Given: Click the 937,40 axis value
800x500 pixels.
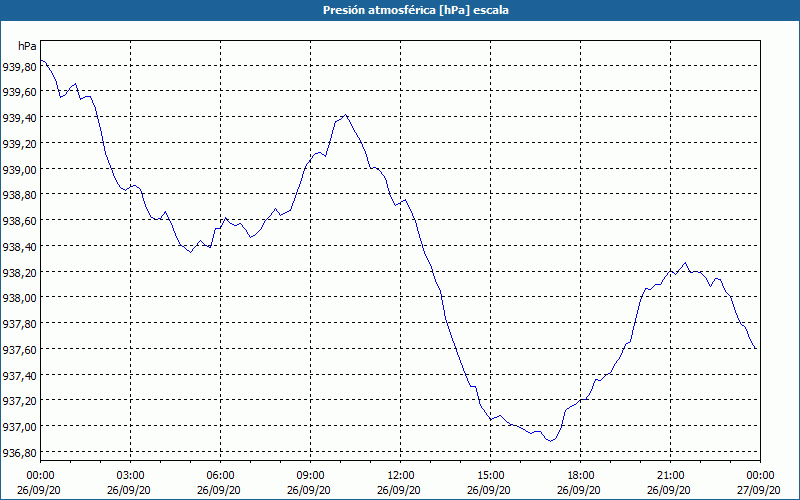Looking at the screenshot, I should coord(19,375).
